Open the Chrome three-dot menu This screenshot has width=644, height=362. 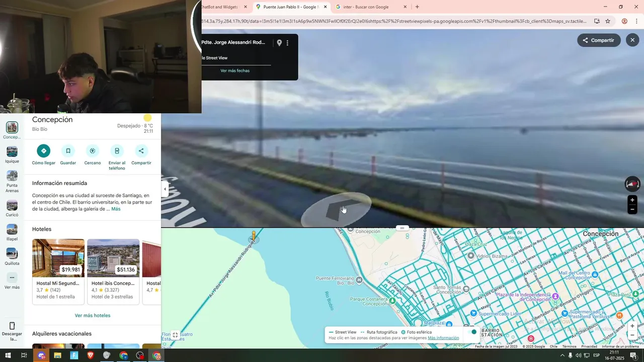pyautogui.click(x=636, y=21)
